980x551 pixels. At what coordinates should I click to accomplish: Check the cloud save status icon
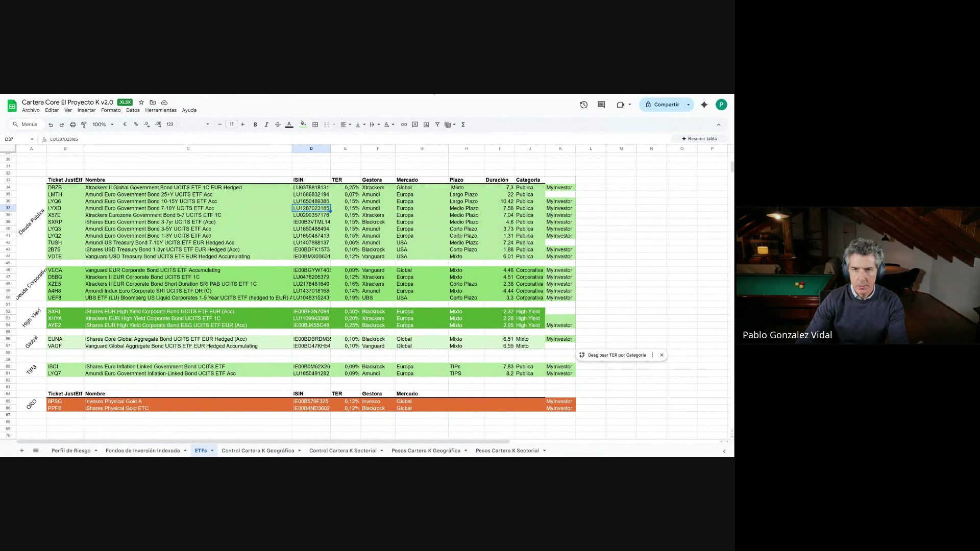click(x=164, y=102)
